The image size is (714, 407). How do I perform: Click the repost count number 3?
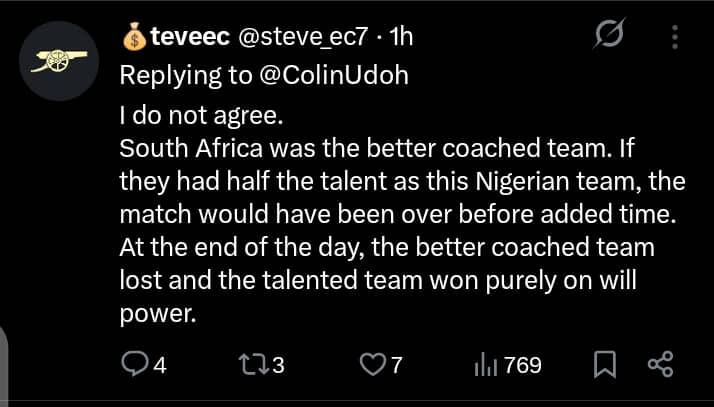(279, 366)
